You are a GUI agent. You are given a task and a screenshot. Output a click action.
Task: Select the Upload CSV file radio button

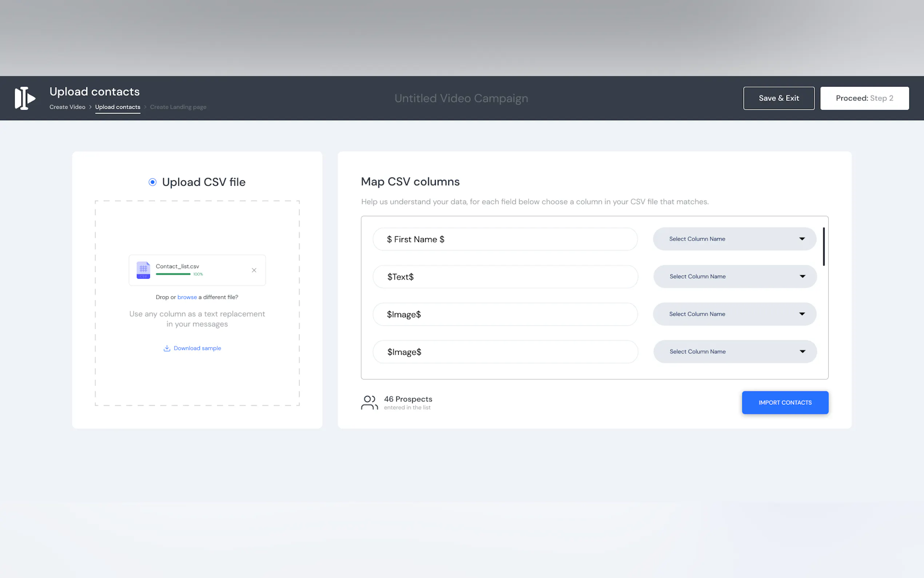click(x=152, y=182)
